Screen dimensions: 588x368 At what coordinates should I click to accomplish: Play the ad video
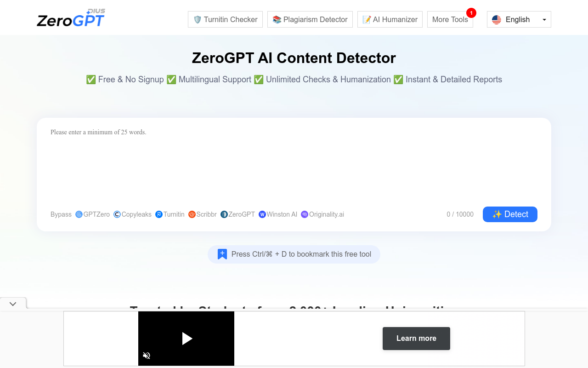(x=187, y=339)
